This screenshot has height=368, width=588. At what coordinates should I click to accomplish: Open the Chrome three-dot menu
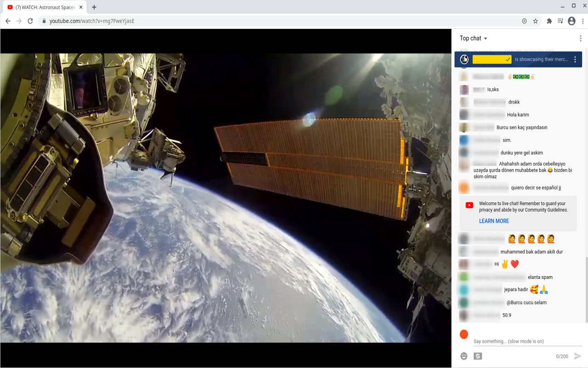click(582, 21)
